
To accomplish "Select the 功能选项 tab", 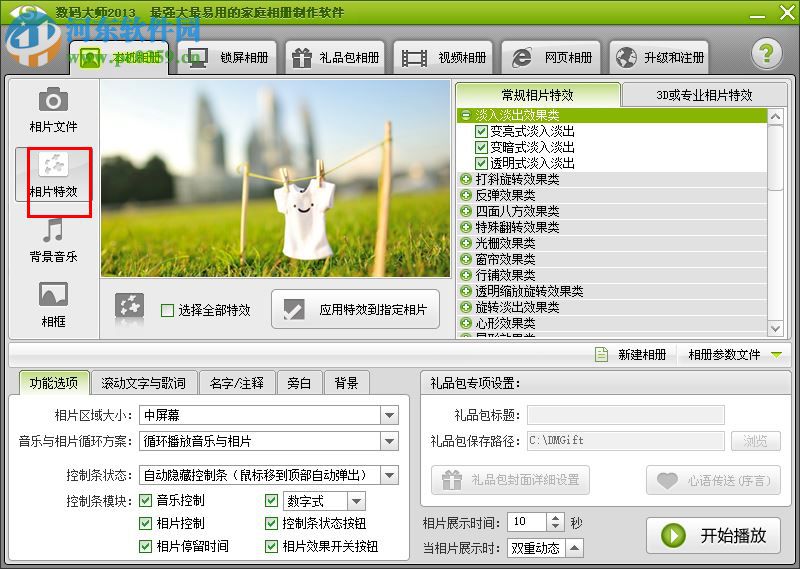I will click(54, 383).
